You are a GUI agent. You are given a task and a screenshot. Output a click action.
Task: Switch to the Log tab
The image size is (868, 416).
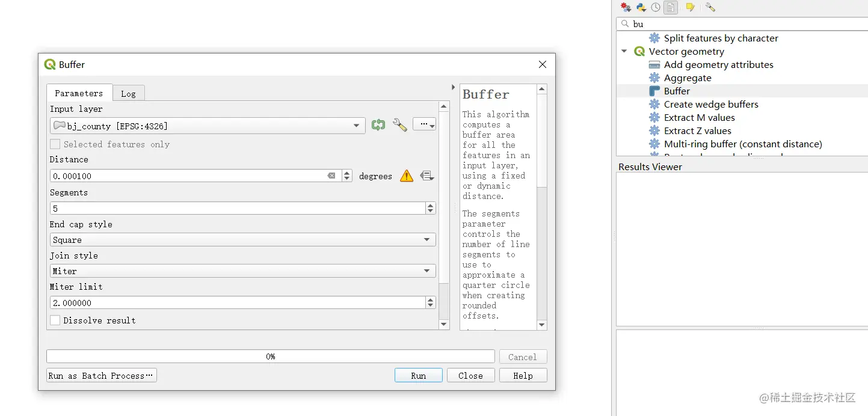(x=128, y=93)
